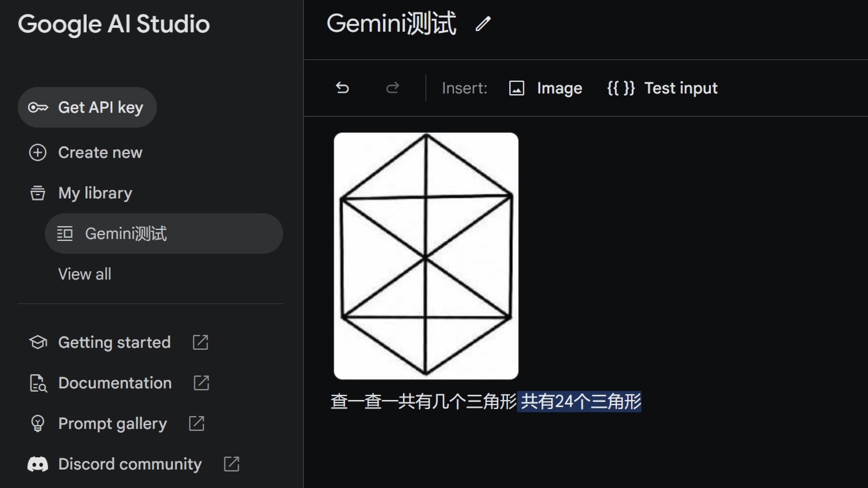Click the geometric figure thumbnail
Screen dimensions: 868x488
(426, 256)
